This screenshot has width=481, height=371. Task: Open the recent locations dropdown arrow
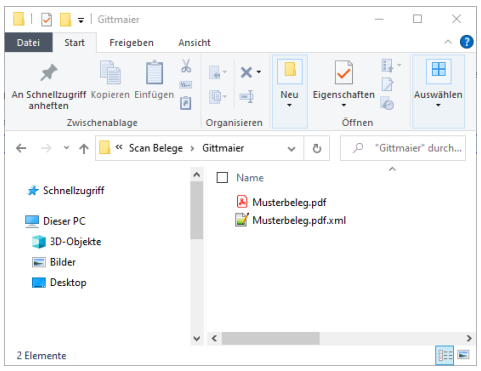pos(66,148)
